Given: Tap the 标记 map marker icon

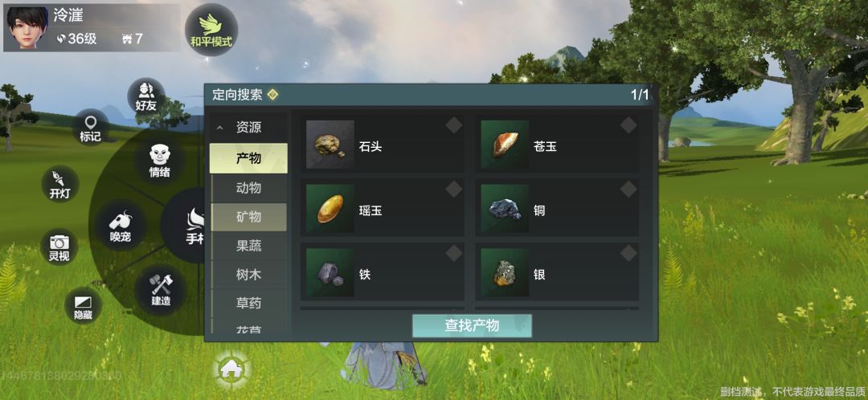Looking at the screenshot, I should 91,127.
